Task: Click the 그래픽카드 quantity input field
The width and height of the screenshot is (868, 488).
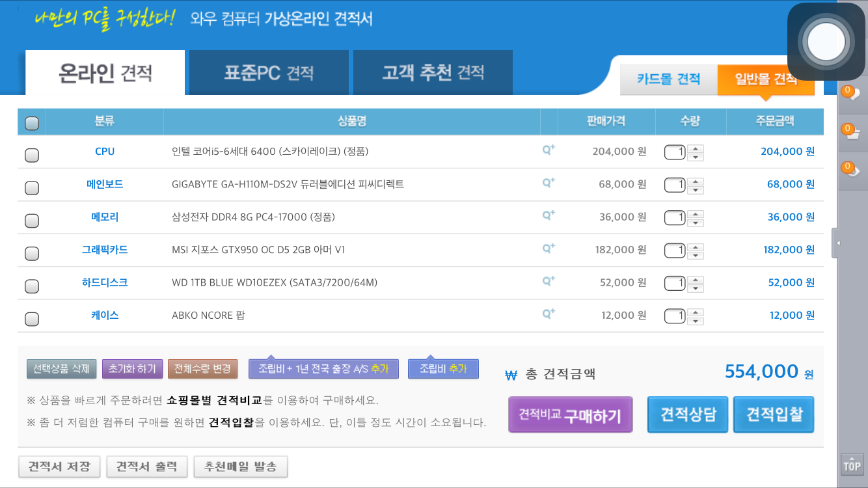Action: pyautogui.click(x=675, y=250)
